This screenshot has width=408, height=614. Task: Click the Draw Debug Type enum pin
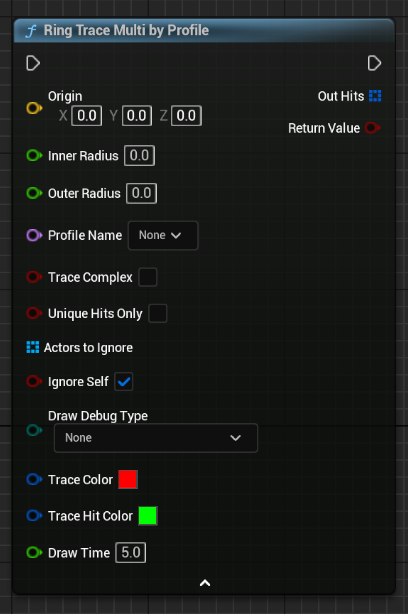[x=34, y=430]
